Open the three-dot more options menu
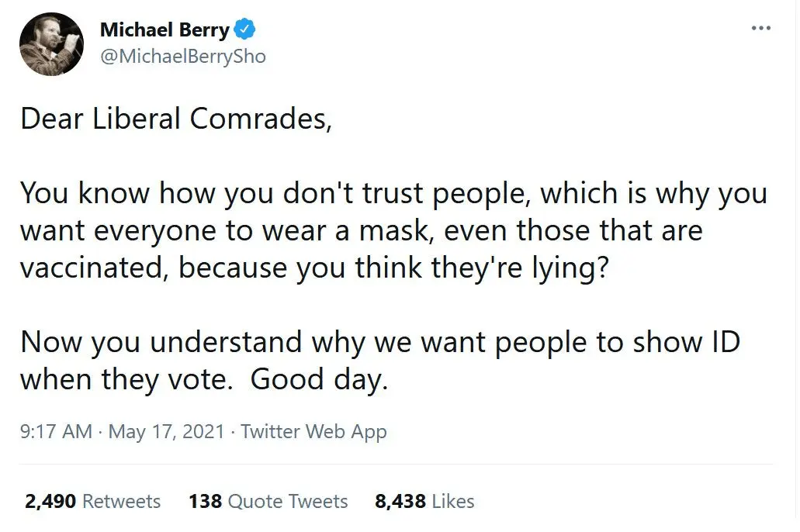 pos(761,29)
